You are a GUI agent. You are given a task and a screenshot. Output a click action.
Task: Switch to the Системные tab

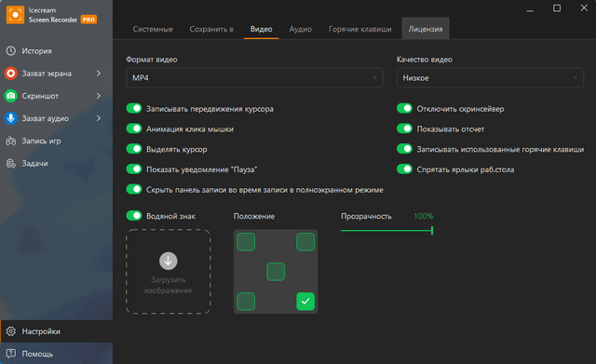[x=153, y=29]
